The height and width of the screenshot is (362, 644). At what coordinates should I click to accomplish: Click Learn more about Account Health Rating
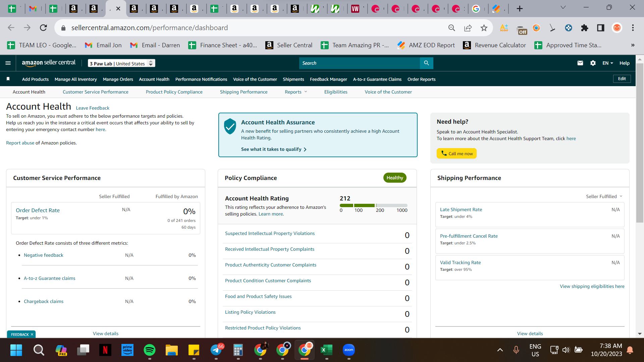click(x=271, y=214)
